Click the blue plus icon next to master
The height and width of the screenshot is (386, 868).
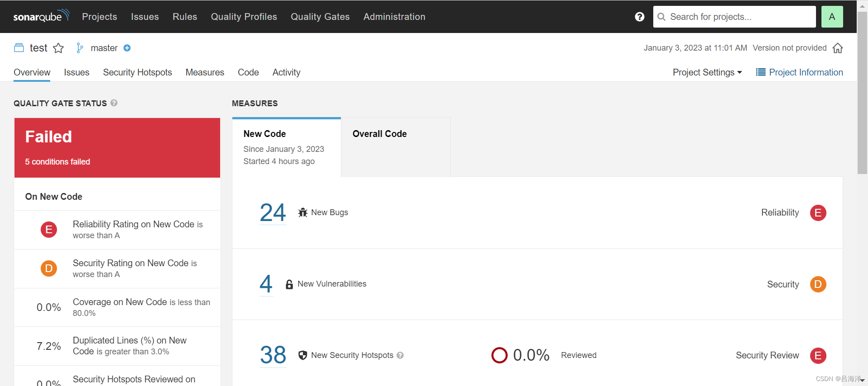point(127,48)
